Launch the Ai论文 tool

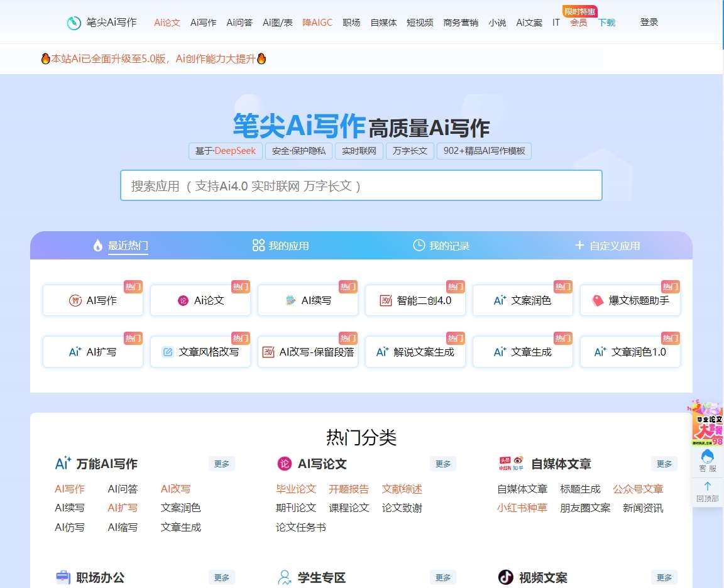point(200,300)
